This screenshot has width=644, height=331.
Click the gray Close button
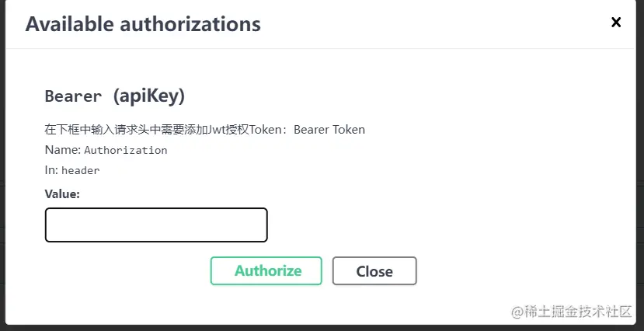pos(374,271)
